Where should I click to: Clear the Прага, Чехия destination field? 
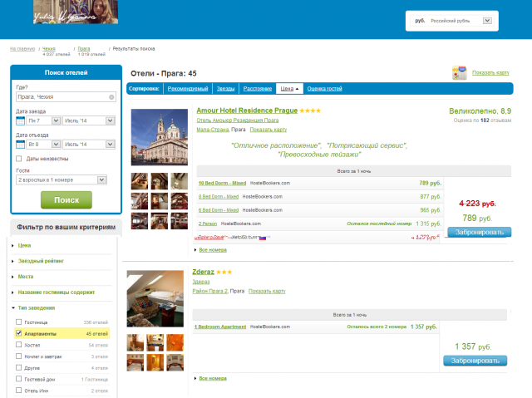(111, 97)
